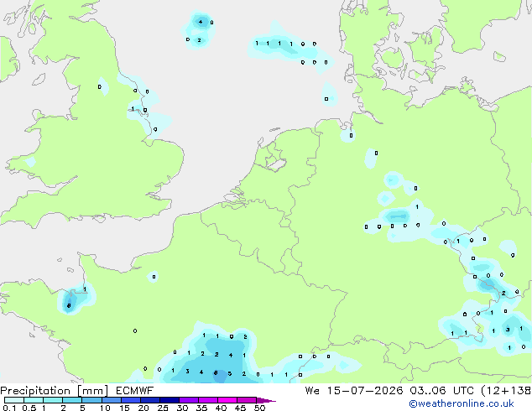Click the '03..06 UTC' time range text
This screenshot has width=532, height=411.
(441, 391)
